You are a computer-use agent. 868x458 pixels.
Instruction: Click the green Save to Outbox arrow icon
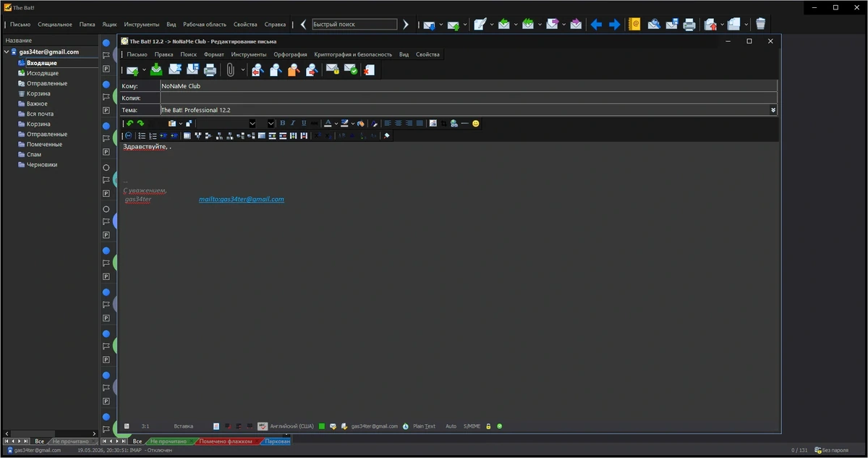click(x=156, y=69)
